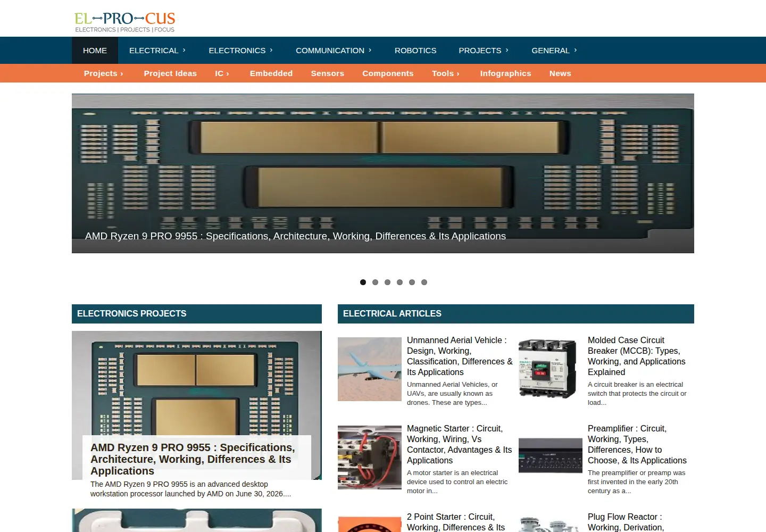Expand the COMMUNICATION menu chevron

370,50
